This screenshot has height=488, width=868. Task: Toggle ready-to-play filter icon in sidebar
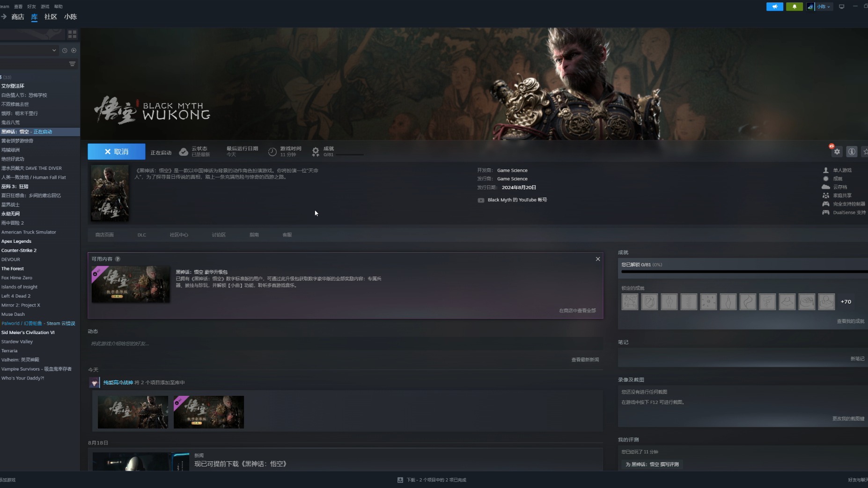click(x=74, y=50)
